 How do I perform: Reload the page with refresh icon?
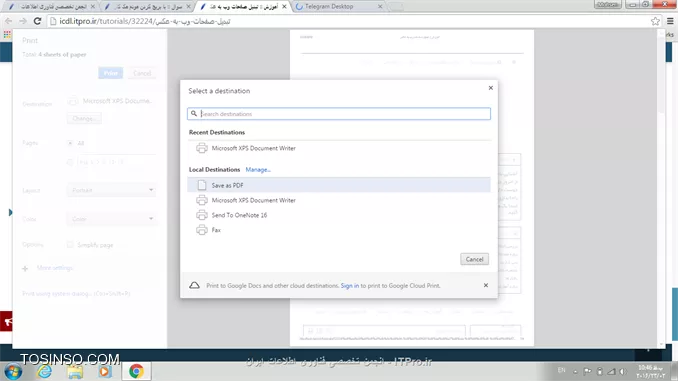tap(37, 21)
